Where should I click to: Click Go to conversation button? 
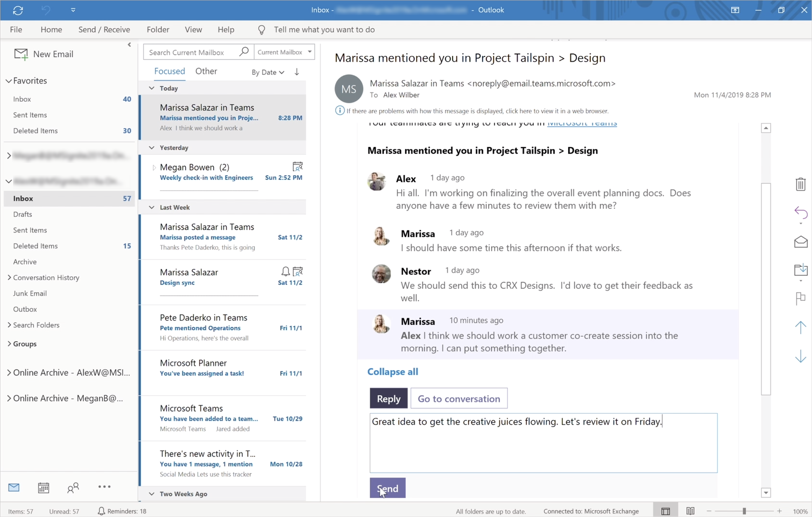(459, 399)
